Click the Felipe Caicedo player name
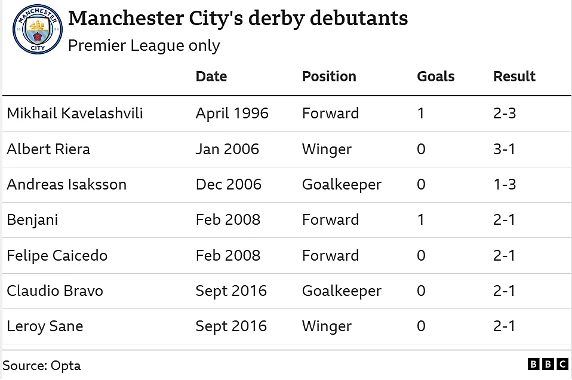This screenshot has height=380, width=572. tap(57, 256)
